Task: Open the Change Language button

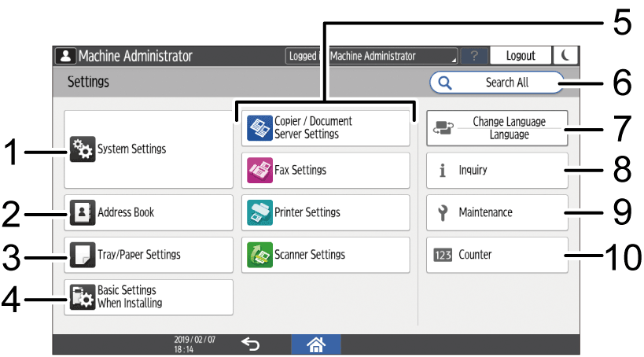Action: 497,127
